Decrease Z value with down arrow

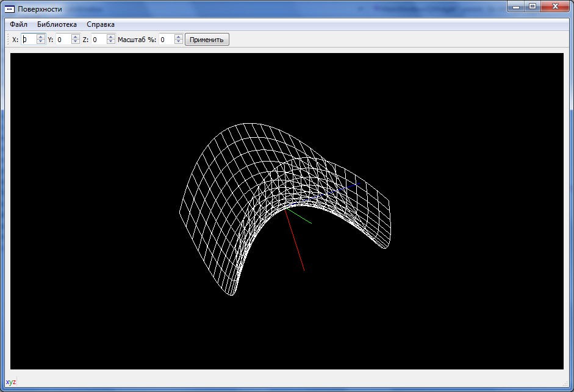coord(110,42)
